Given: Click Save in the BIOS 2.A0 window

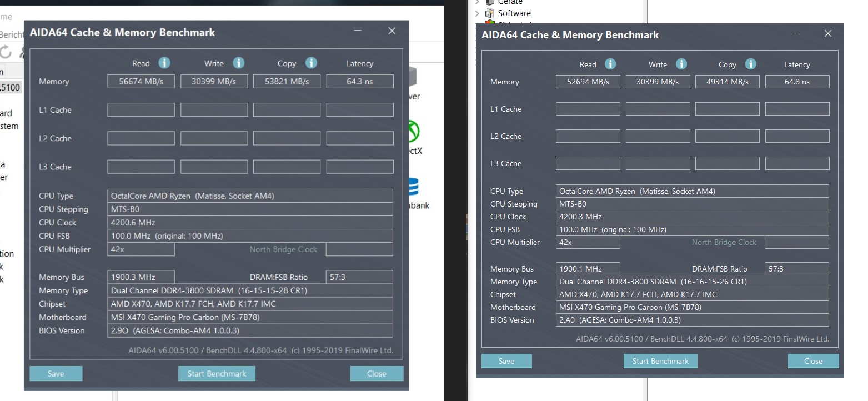Looking at the screenshot, I should tap(506, 361).
